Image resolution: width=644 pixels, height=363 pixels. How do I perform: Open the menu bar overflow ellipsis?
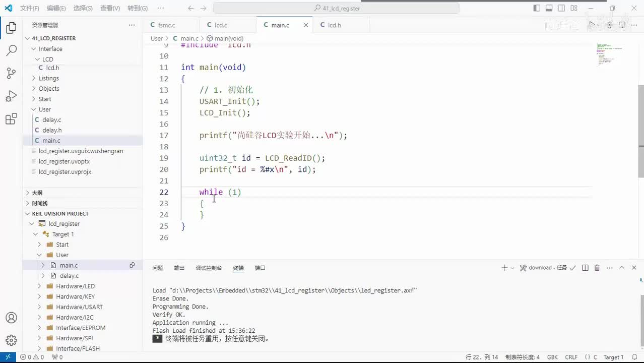(x=161, y=8)
